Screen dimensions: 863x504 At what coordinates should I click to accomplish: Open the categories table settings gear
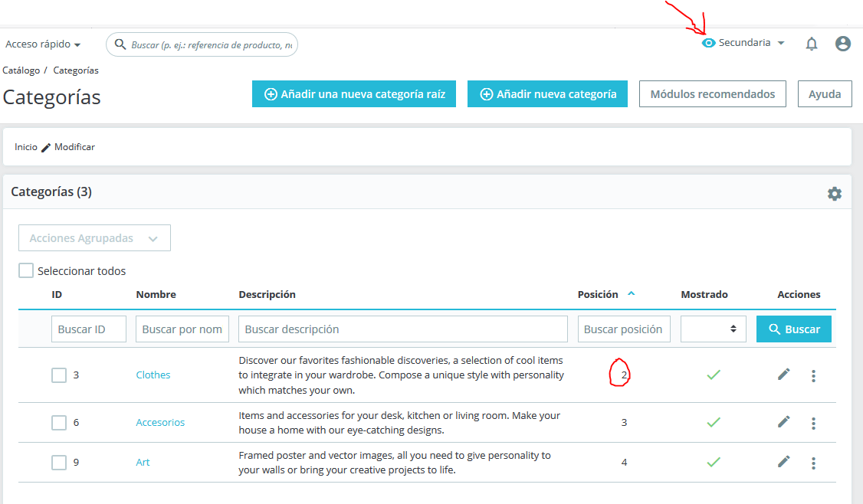click(835, 194)
